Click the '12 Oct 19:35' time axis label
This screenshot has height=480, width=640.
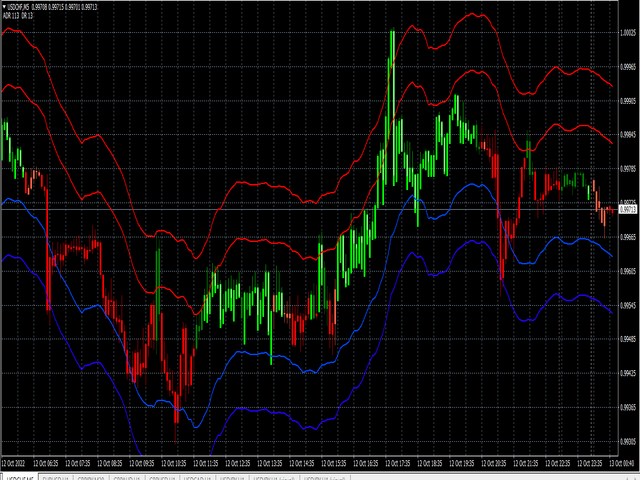[x=462, y=463]
